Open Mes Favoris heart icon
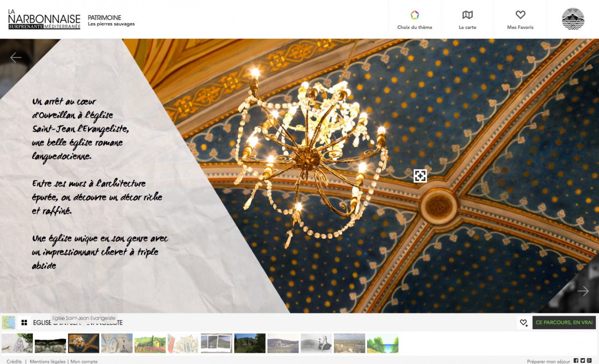 click(520, 19)
